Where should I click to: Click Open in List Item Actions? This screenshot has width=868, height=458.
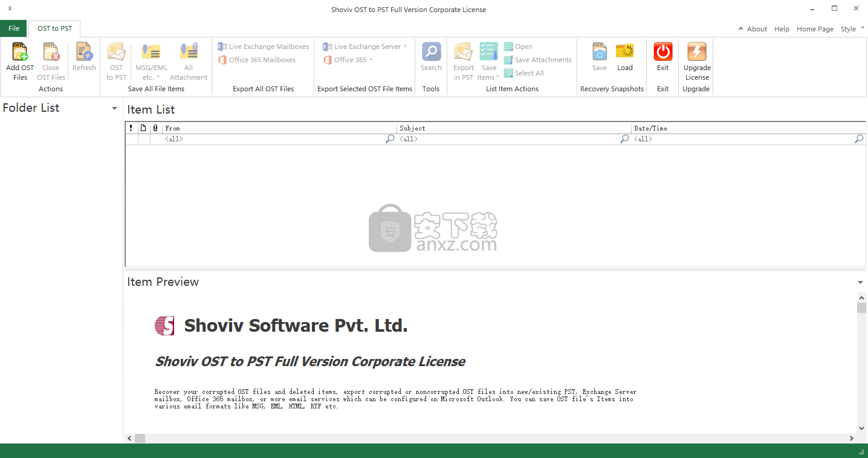518,47
